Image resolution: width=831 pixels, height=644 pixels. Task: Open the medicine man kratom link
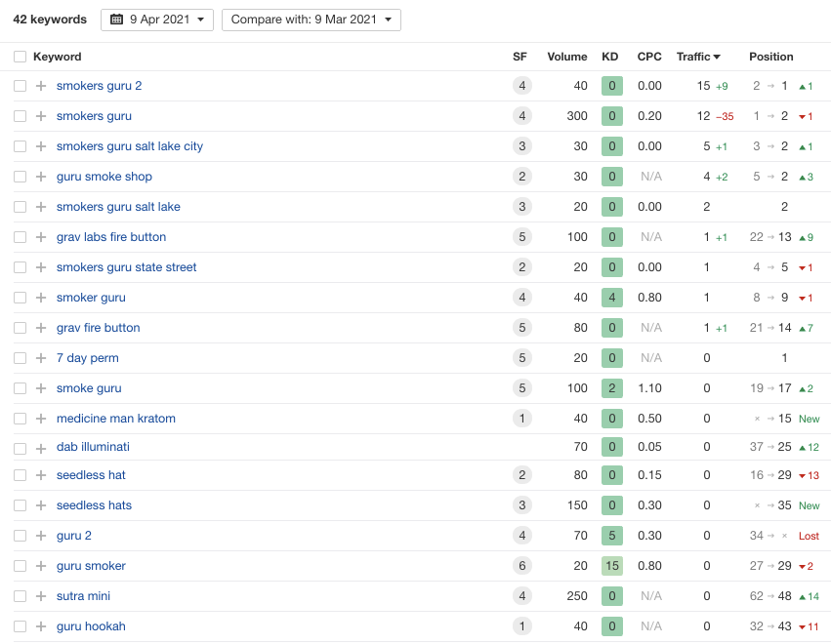[x=116, y=419]
